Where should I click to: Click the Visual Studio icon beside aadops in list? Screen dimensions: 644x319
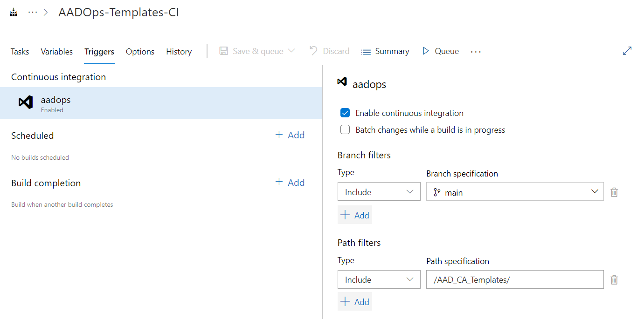[26, 102]
